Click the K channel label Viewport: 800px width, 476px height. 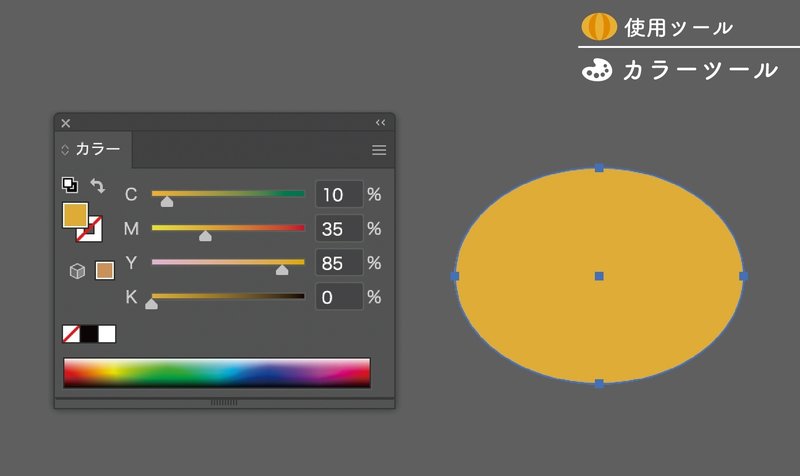131,296
